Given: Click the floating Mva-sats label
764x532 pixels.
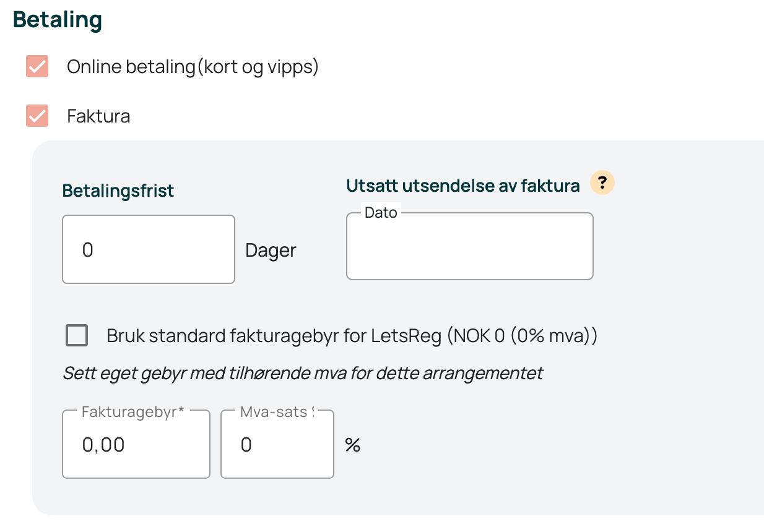Looking at the screenshot, I should tap(277, 412).
